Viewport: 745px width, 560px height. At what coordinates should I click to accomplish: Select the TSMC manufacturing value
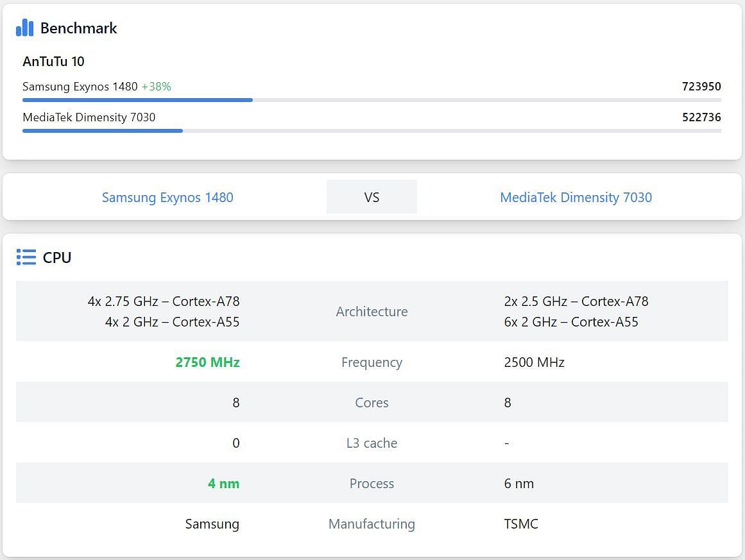pyautogui.click(x=521, y=524)
